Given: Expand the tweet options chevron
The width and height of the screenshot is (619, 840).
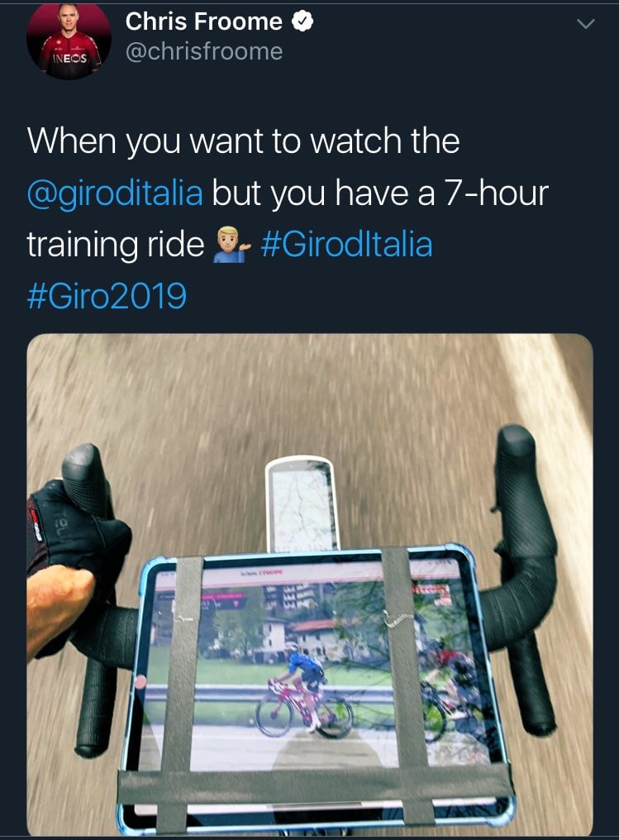Looking at the screenshot, I should 586,24.
